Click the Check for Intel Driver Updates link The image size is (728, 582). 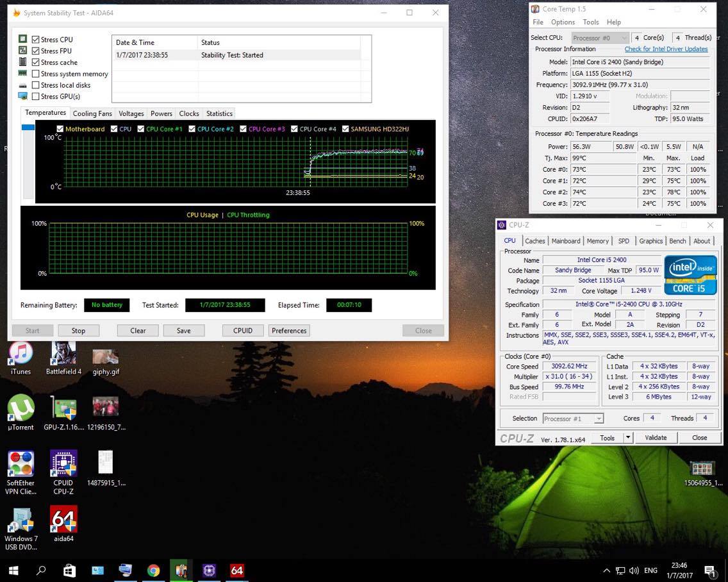point(666,49)
